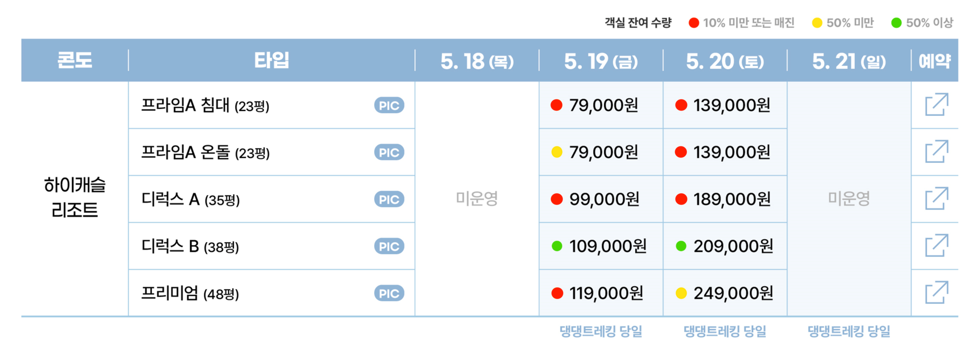Open reservation link for 프라임A 온돌 row

(x=937, y=151)
